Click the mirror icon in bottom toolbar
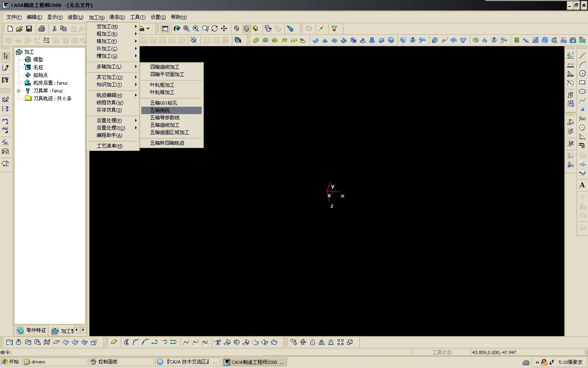Viewport: 588px width, 368px height. point(322,342)
